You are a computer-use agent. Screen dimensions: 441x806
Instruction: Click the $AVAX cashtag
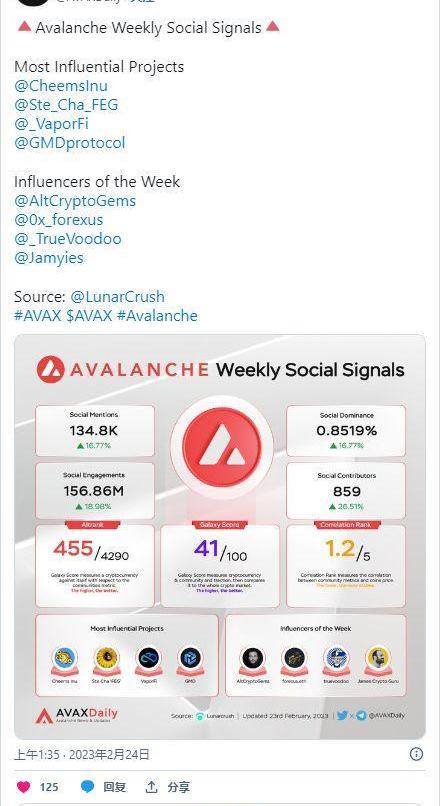(x=89, y=316)
